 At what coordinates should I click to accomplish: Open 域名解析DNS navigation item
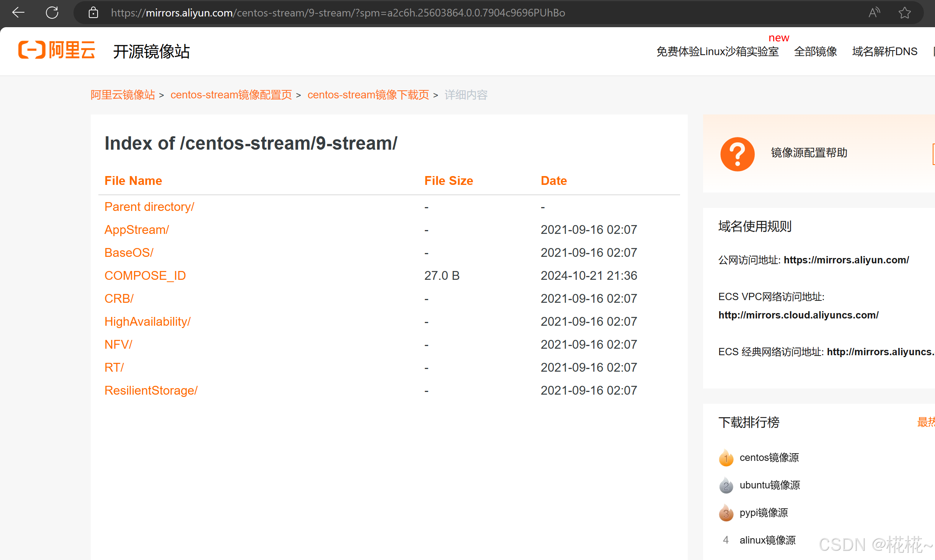pos(884,51)
